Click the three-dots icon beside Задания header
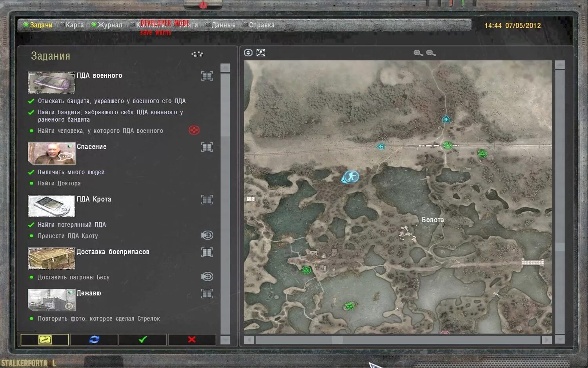 coord(197,54)
